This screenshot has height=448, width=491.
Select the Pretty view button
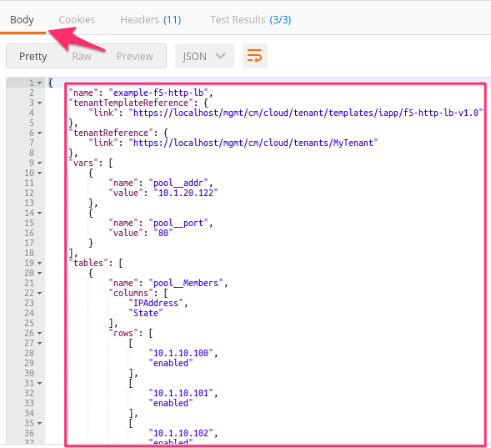33,57
